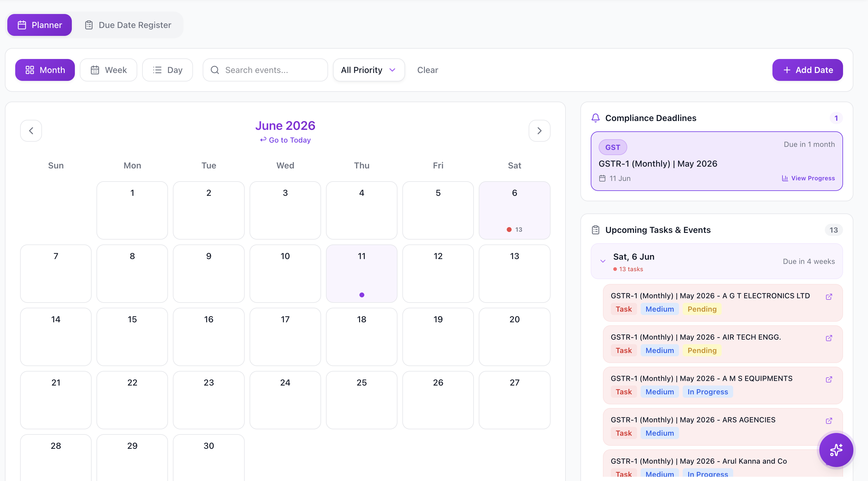
Task: Click the GST tag
Action: (613, 147)
